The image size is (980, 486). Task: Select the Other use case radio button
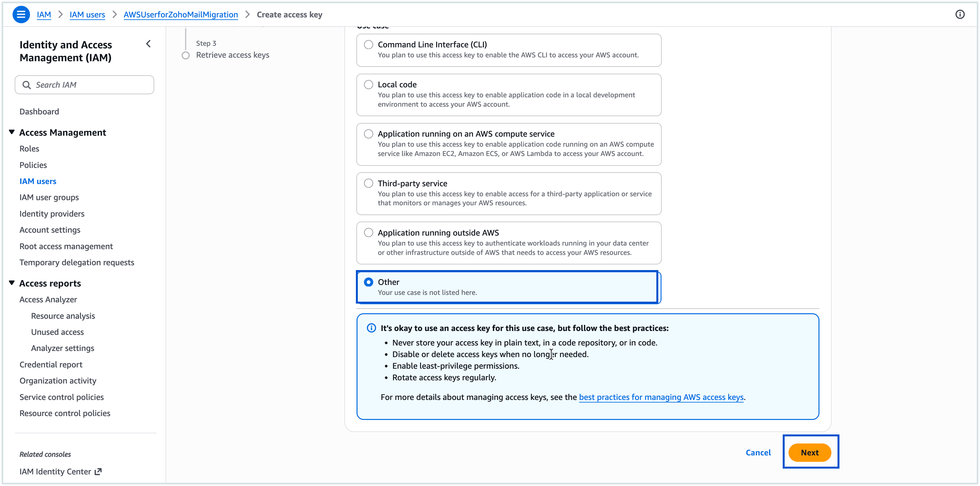coord(368,282)
